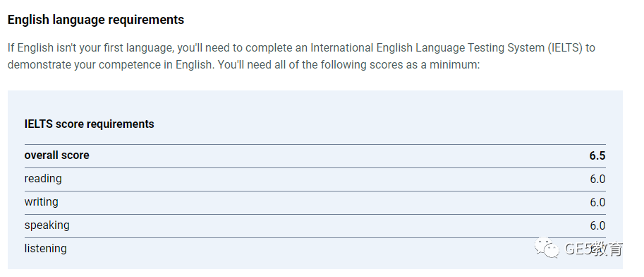Click the GE5教育 watermark text
This screenshot has width=644, height=277.
pos(593,249)
